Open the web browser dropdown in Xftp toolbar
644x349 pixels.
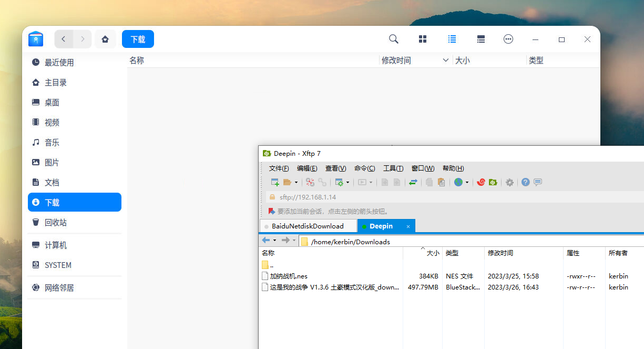point(466,182)
